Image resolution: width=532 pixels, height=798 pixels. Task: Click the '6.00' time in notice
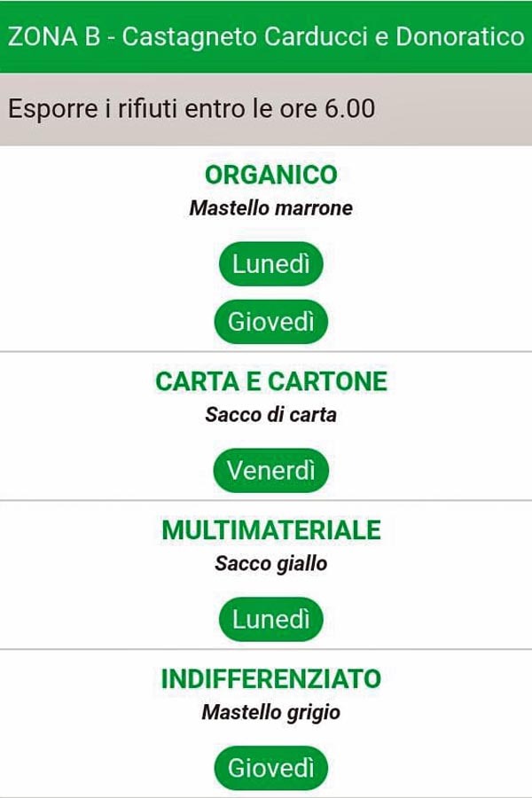(x=351, y=109)
